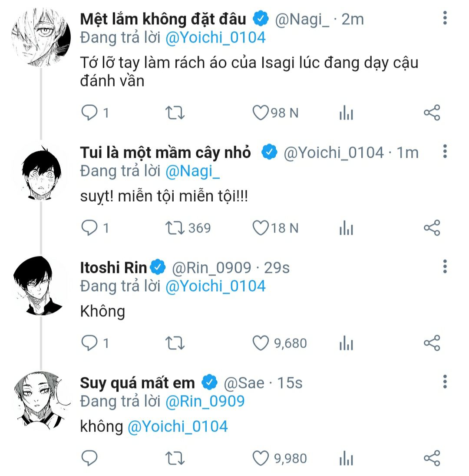Like Sae's tweet with 9,980 likes
Screen dimensions: 469x476
[x=261, y=458]
